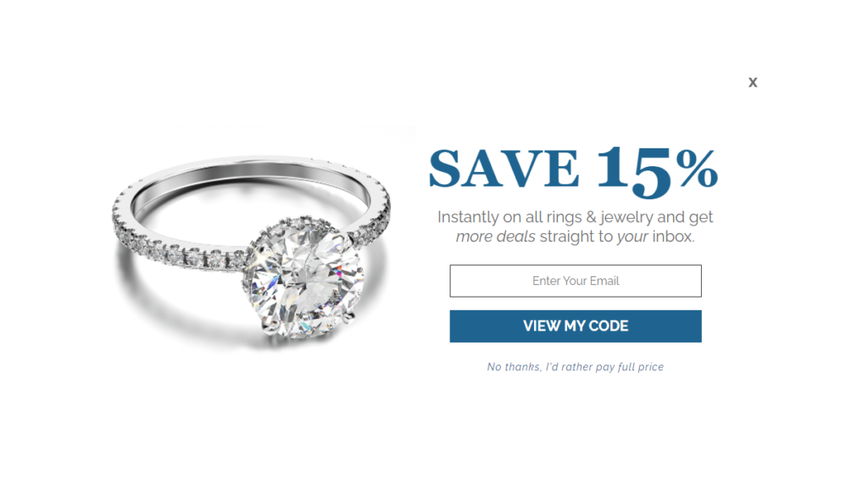Click the VIEW MY CODE button
This screenshot has height=490, width=868.
(x=576, y=326)
